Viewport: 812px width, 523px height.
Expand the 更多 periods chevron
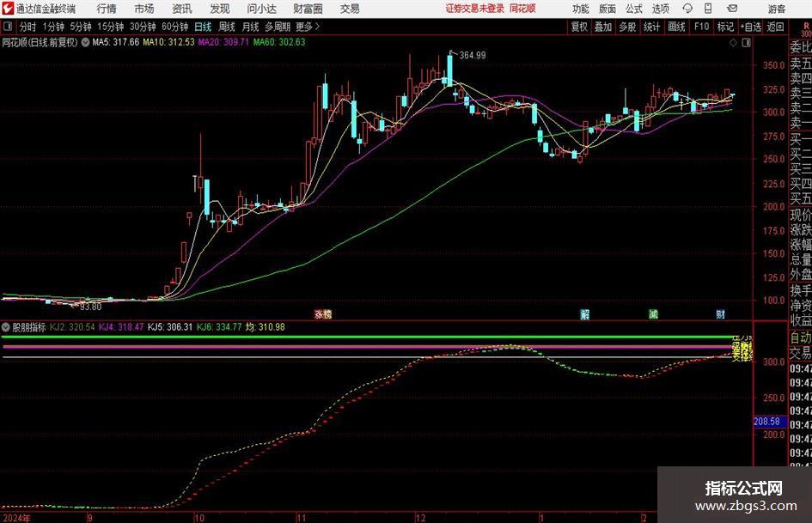[317, 27]
